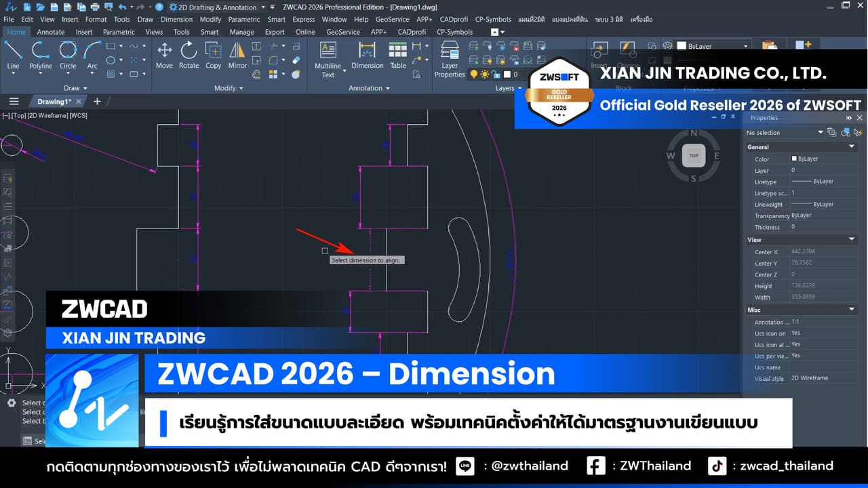Click the Rectangle tool icon
The width and height of the screenshot is (868, 488).
111,46
